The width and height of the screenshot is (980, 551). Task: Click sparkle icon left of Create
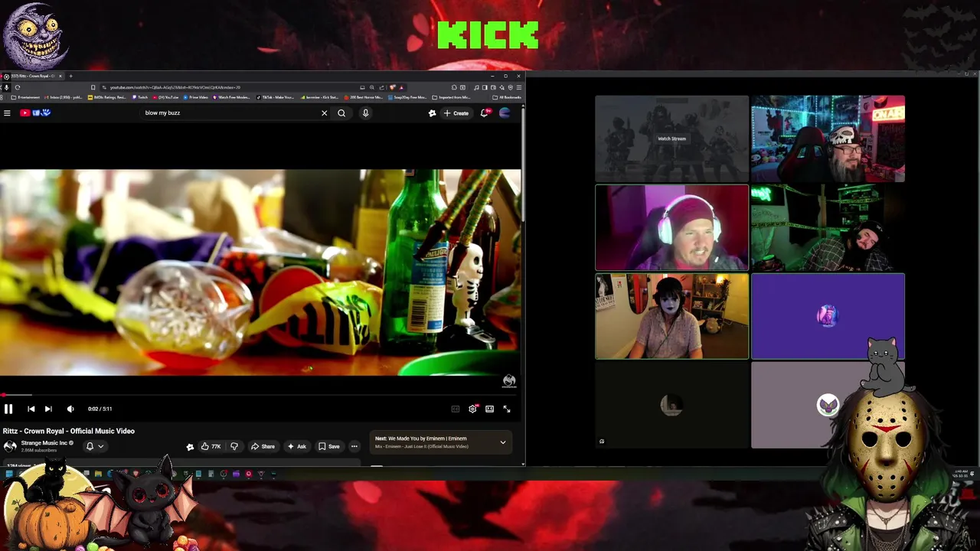tap(432, 113)
